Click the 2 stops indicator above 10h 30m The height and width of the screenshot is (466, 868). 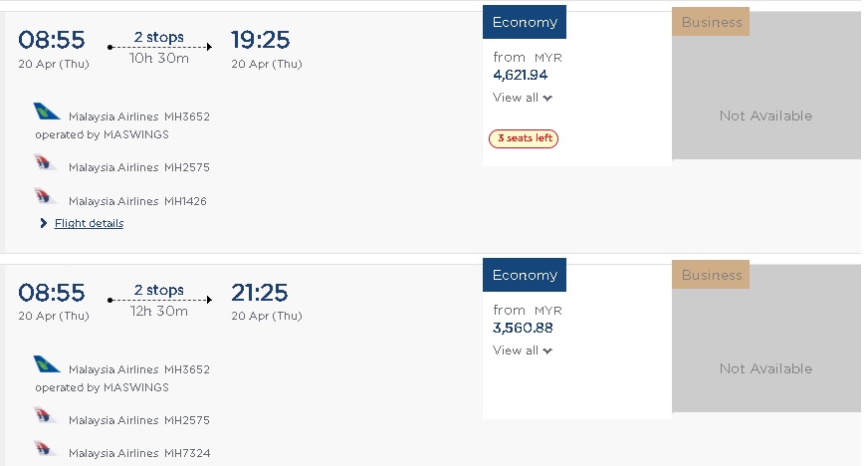[x=159, y=38]
